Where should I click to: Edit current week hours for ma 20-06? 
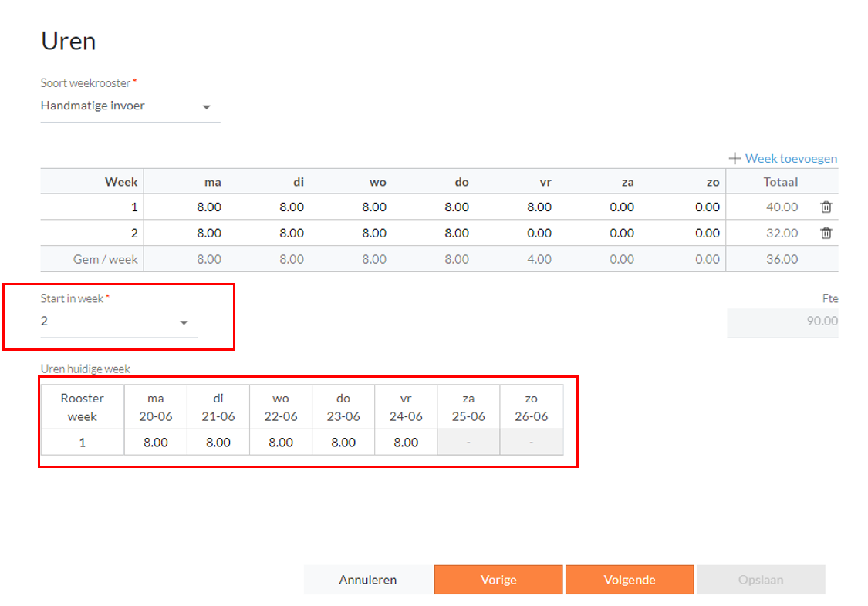[156, 443]
